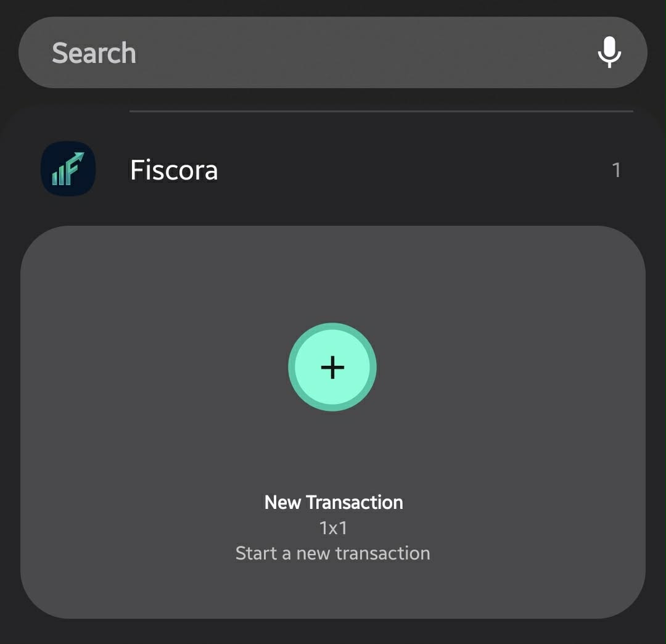This screenshot has width=666, height=644.
Task: Click inside the Search field
Action: [247, 52]
